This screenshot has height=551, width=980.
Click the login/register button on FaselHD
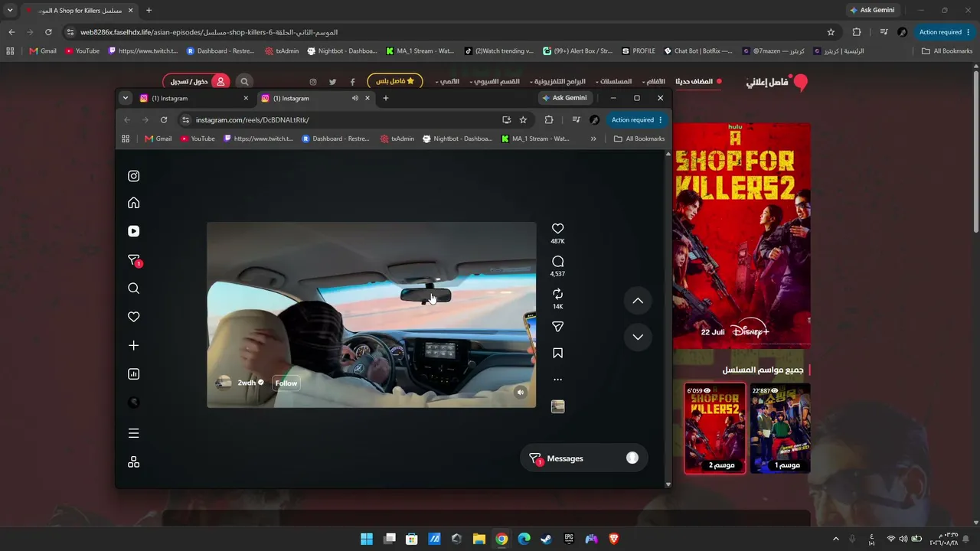tap(196, 81)
